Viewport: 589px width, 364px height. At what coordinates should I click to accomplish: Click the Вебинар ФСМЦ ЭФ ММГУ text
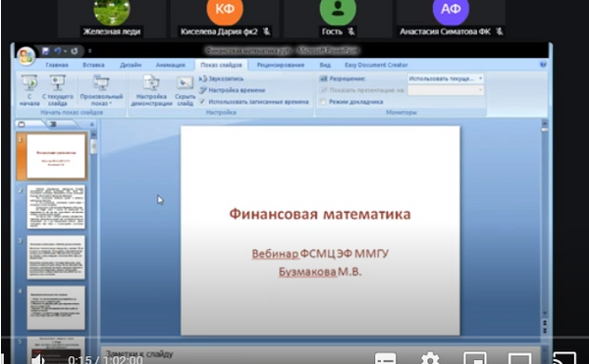[320, 254]
